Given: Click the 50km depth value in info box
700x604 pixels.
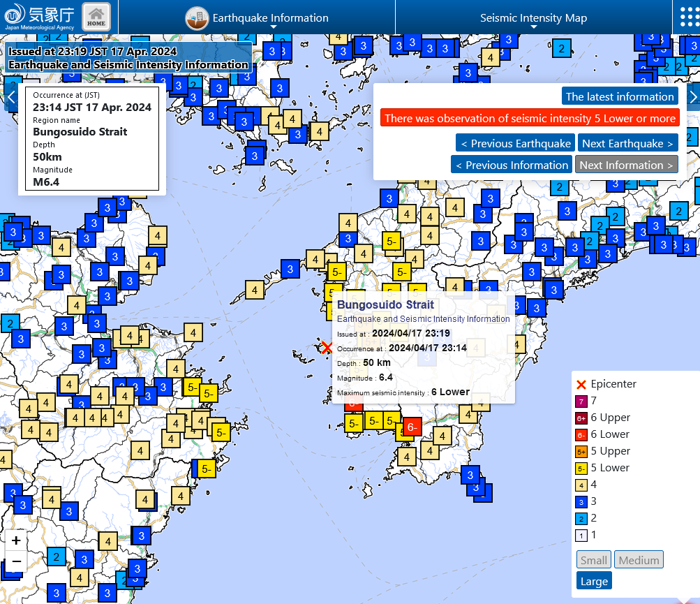Looking at the screenshot, I should point(47,157).
